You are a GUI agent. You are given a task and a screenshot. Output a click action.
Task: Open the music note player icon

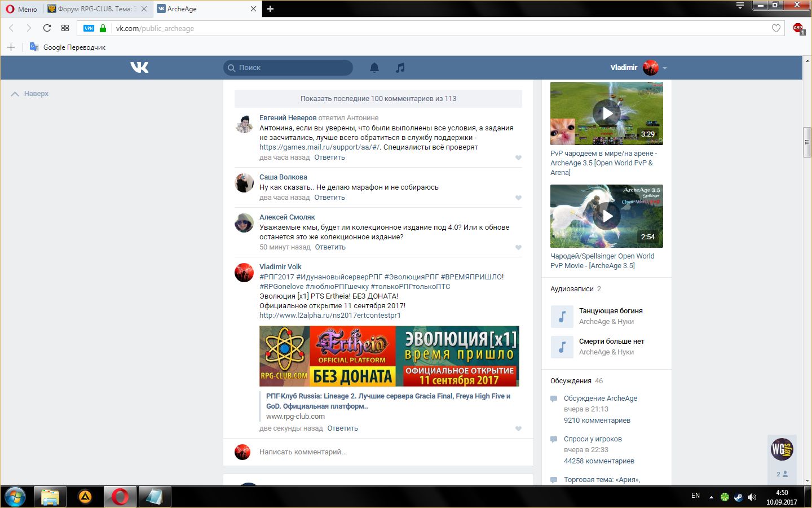(x=400, y=68)
